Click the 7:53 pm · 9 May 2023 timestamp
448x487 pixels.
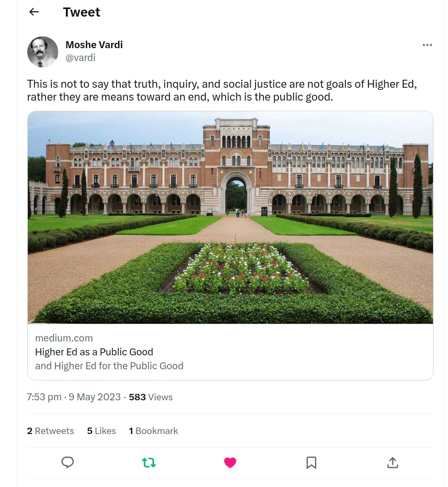(74, 397)
